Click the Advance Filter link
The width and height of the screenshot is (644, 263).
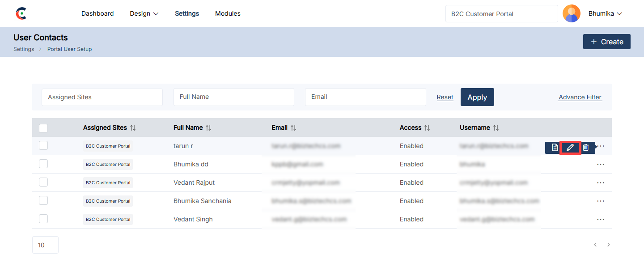click(x=580, y=97)
